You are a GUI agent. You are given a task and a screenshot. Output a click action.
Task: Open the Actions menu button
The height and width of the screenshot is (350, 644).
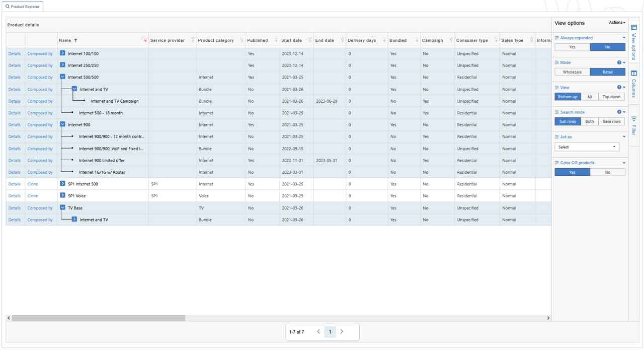click(617, 23)
